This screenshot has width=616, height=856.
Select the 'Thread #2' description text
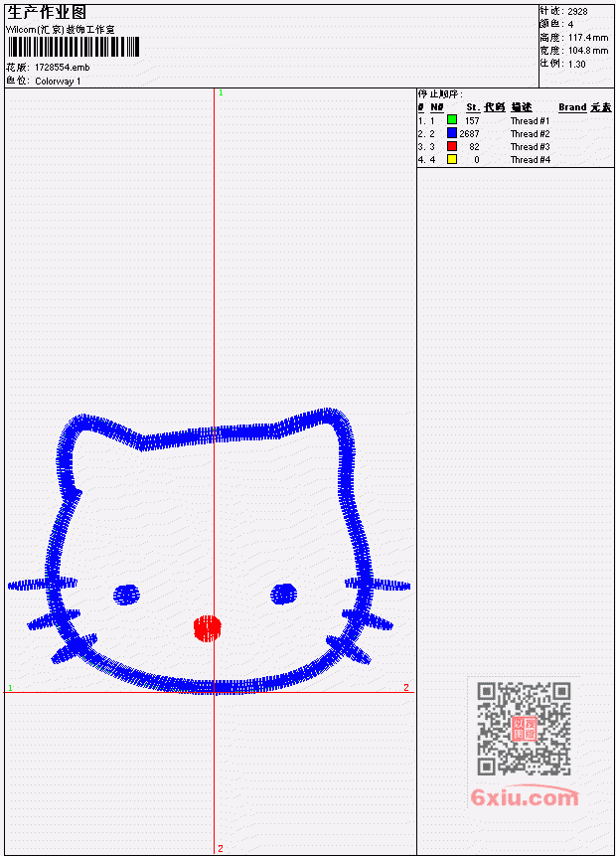530,134
